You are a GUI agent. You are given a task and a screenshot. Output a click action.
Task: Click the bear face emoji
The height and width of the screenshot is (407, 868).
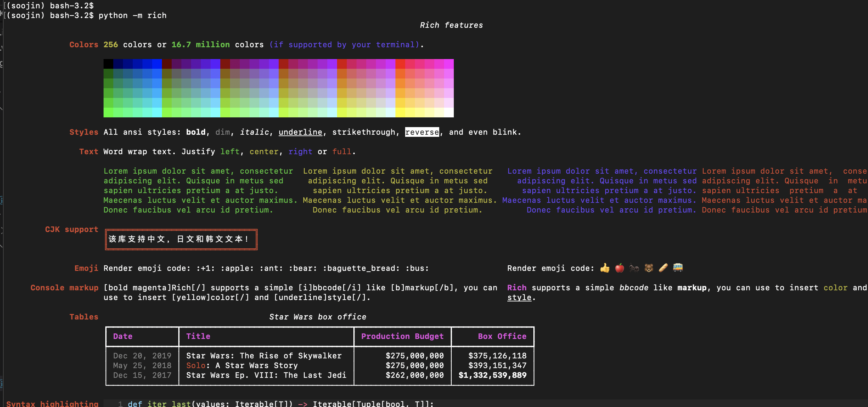pos(649,268)
